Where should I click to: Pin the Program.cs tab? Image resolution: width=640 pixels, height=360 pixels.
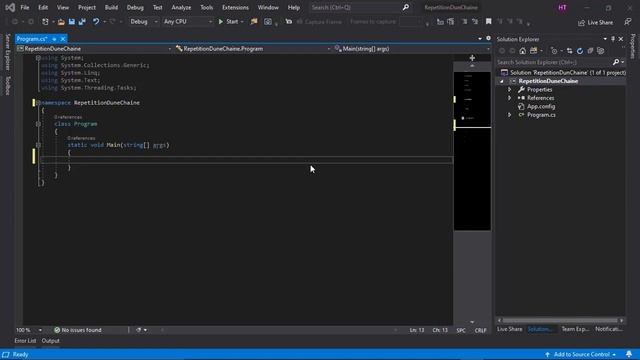(x=54, y=39)
